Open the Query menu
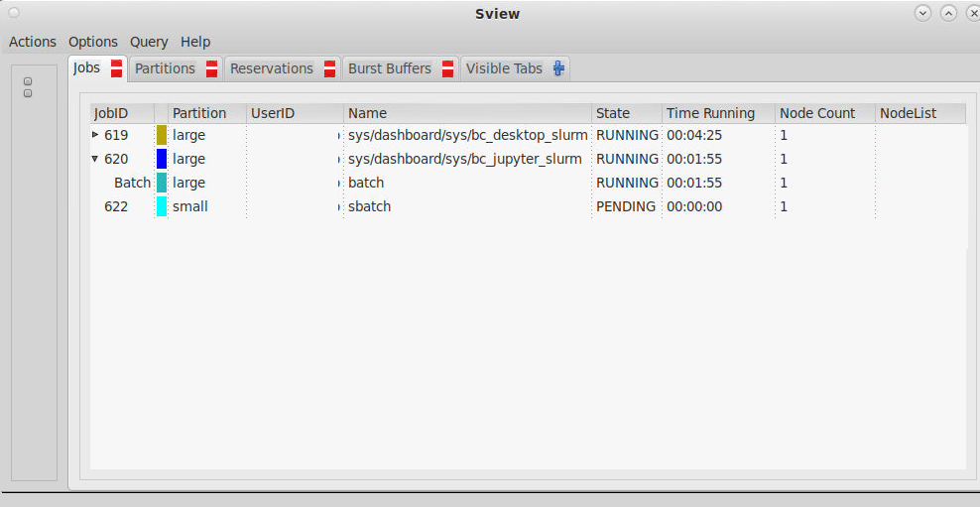 149,42
